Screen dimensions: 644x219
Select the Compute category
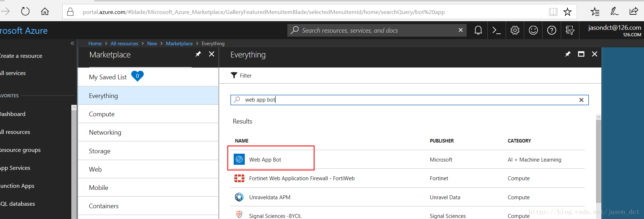tap(102, 114)
